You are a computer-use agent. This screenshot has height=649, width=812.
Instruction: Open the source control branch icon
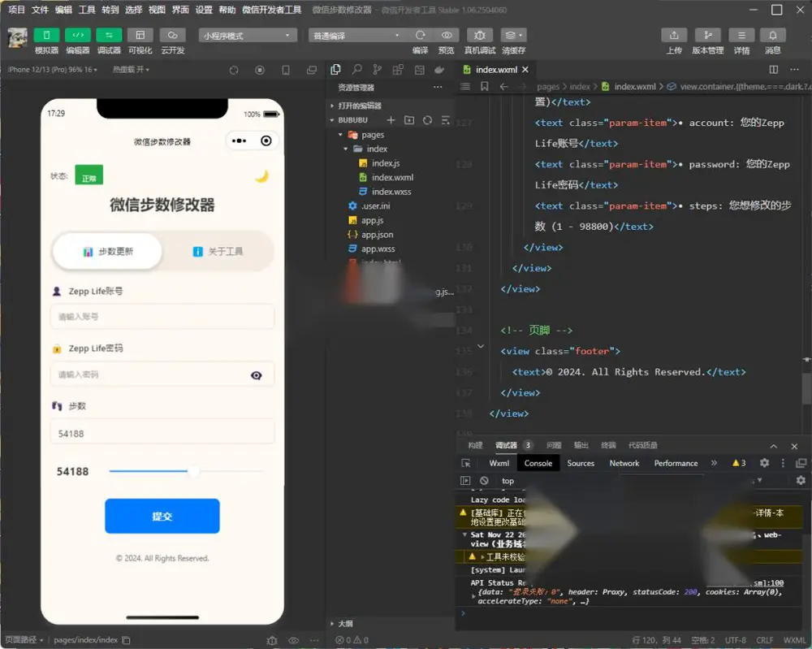tap(378, 69)
